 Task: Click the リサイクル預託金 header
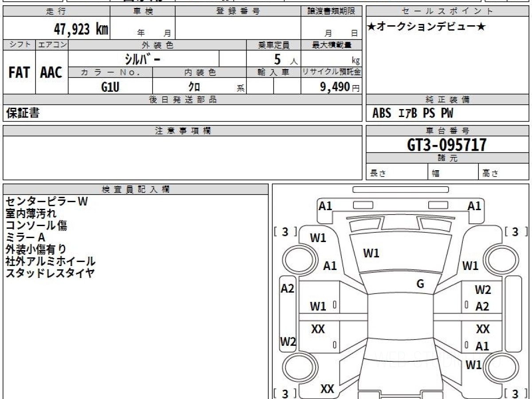pyautogui.click(x=332, y=73)
